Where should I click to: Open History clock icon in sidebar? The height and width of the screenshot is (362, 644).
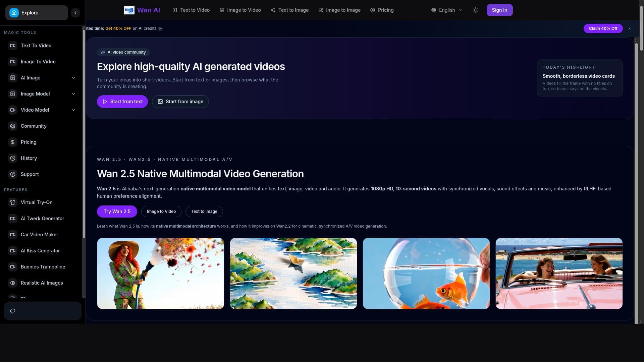(13, 158)
